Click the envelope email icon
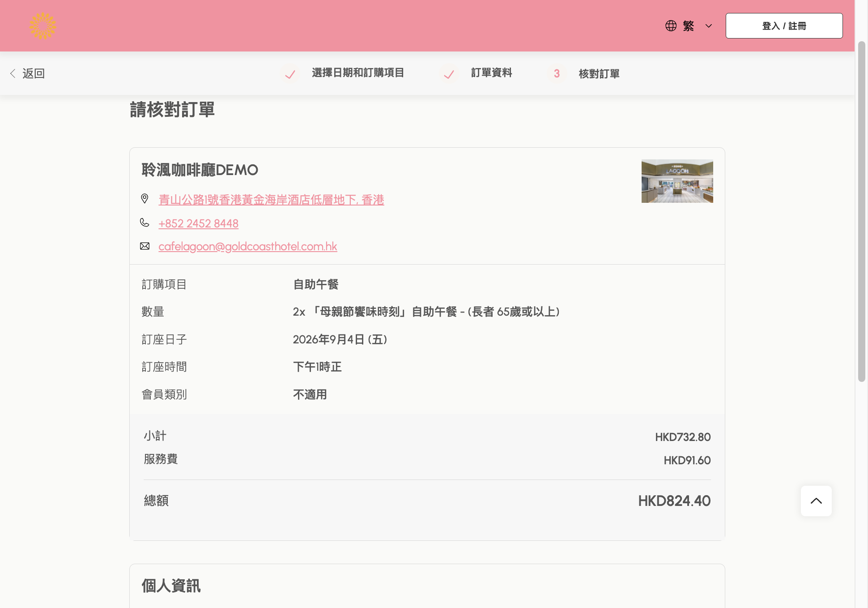This screenshot has height=608, width=868. (145, 246)
